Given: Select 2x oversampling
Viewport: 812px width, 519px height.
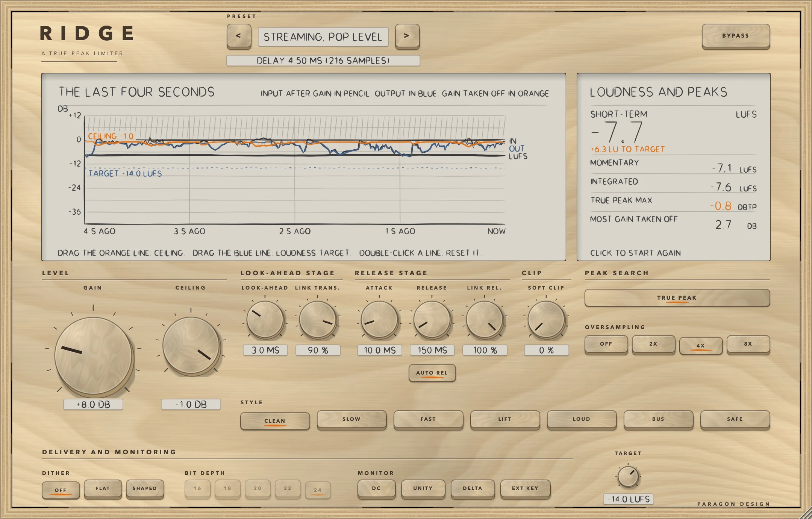Looking at the screenshot, I should [x=653, y=344].
